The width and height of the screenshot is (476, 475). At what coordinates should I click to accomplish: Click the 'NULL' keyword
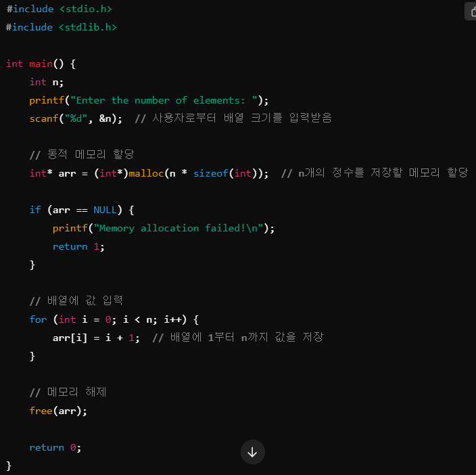tap(105, 210)
